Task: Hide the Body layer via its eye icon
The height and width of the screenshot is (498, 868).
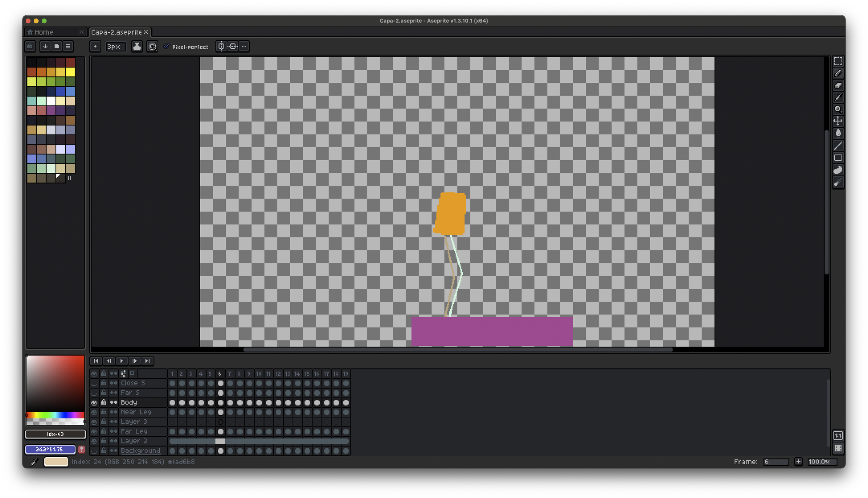Action: [94, 402]
